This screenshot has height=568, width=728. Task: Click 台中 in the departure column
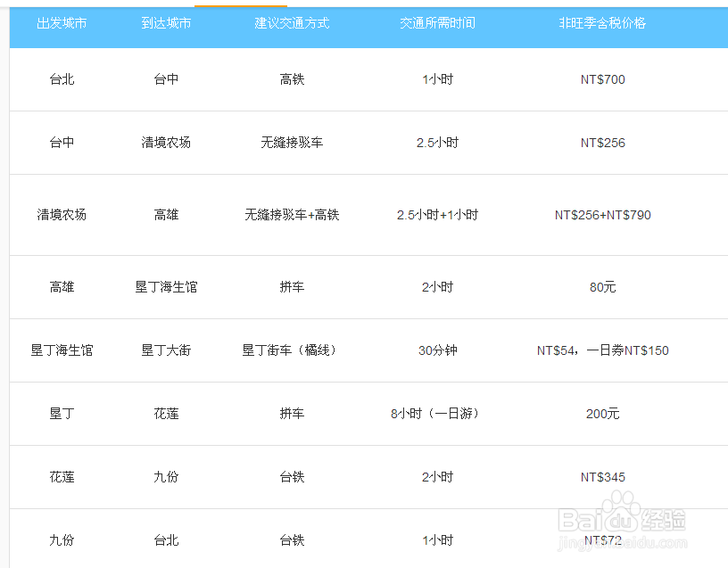[x=62, y=143]
